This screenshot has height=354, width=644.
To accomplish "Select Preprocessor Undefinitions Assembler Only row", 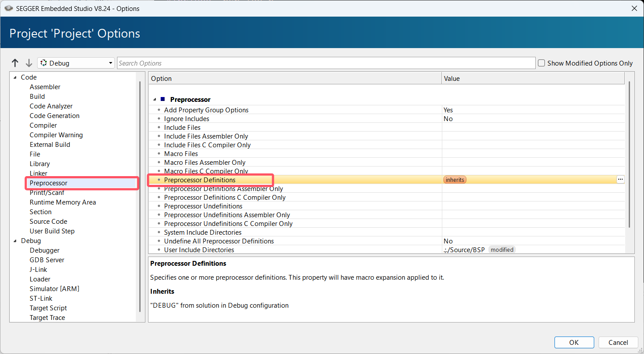I will (386, 215).
